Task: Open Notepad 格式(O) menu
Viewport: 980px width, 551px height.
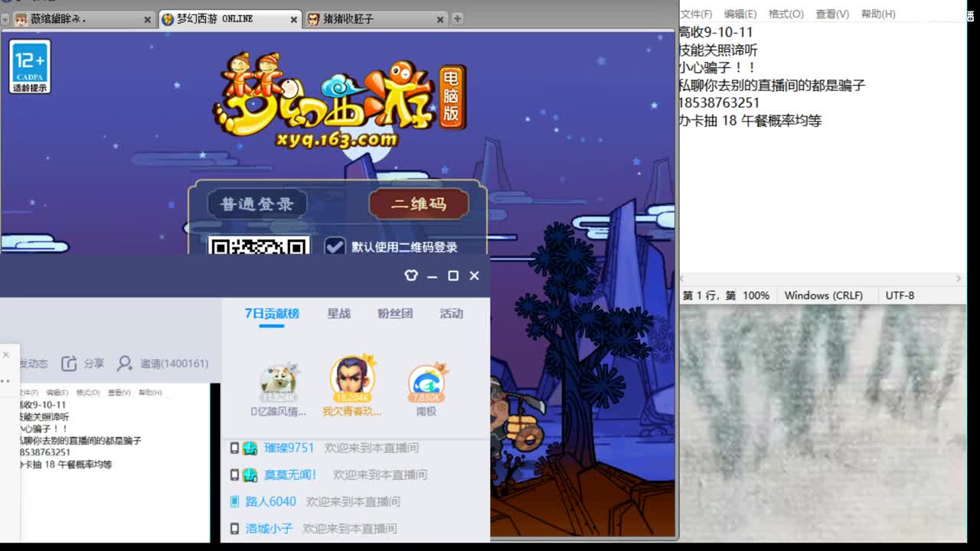Action: 786,14
